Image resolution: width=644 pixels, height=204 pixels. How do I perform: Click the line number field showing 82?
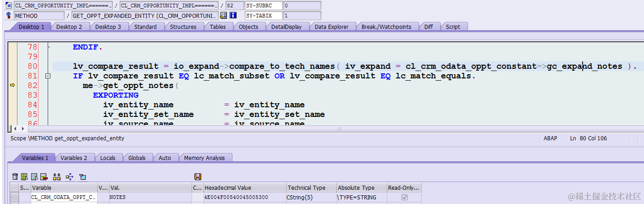[x=235, y=6]
